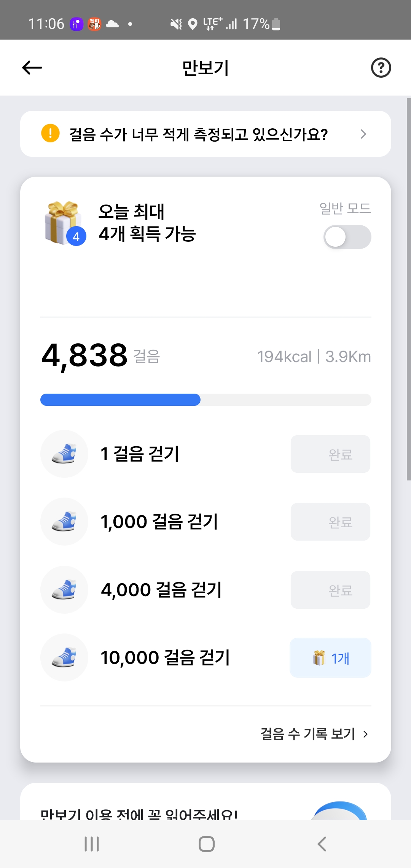Toggle the 일반 모드 switch

[347, 237]
